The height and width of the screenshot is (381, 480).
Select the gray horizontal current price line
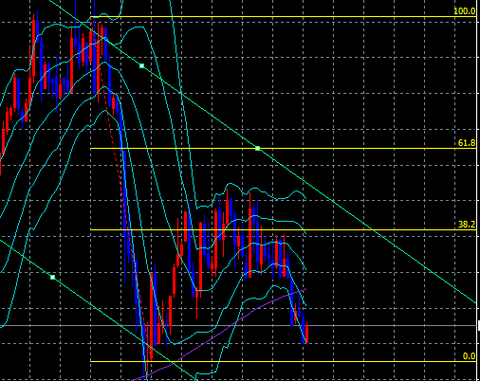(x=238, y=325)
